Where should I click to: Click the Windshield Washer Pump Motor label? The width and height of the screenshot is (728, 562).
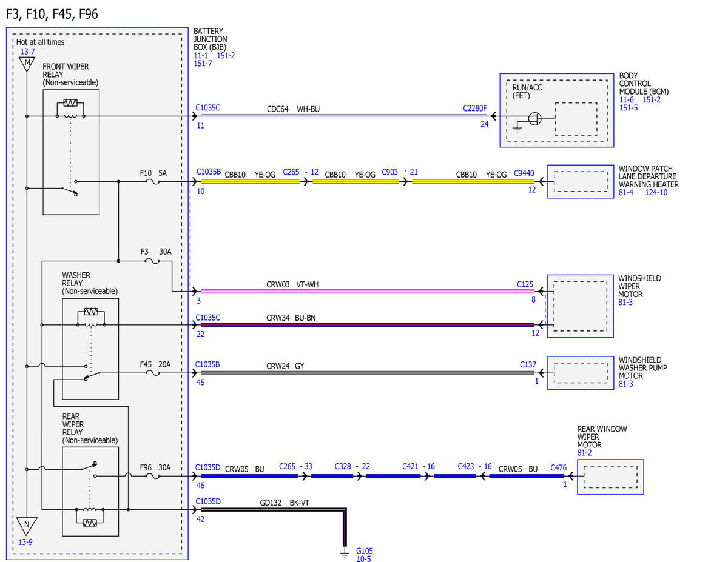coord(644,368)
